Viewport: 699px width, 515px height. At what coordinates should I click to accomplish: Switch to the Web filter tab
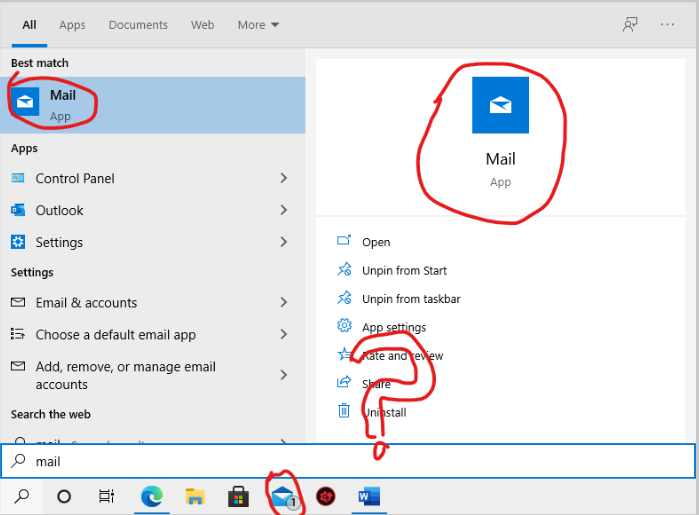click(x=202, y=25)
